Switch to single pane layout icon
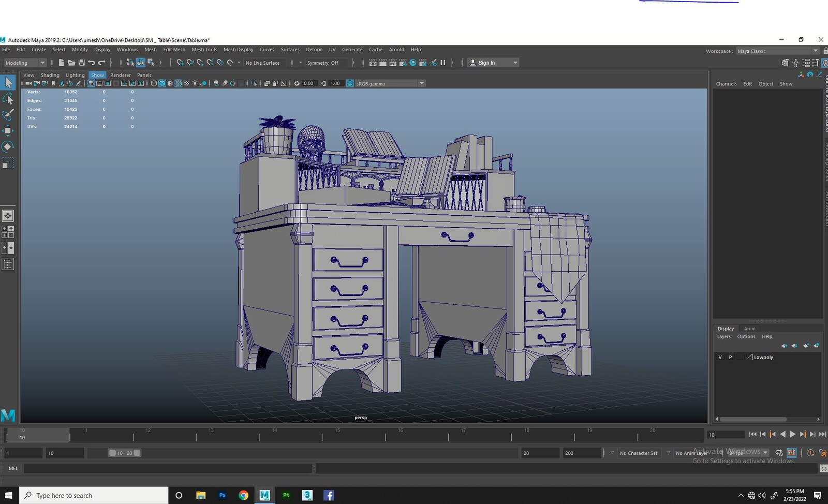Image resolution: width=828 pixels, height=504 pixels. click(8, 216)
